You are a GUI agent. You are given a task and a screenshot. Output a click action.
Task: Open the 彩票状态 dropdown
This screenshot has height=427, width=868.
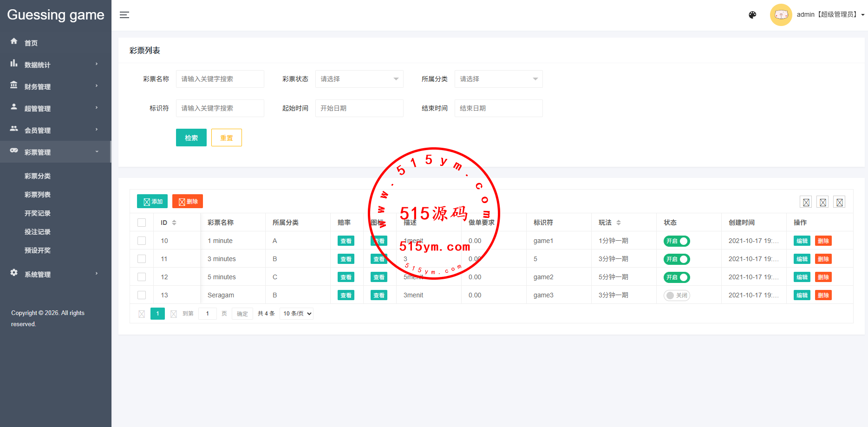click(x=359, y=79)
